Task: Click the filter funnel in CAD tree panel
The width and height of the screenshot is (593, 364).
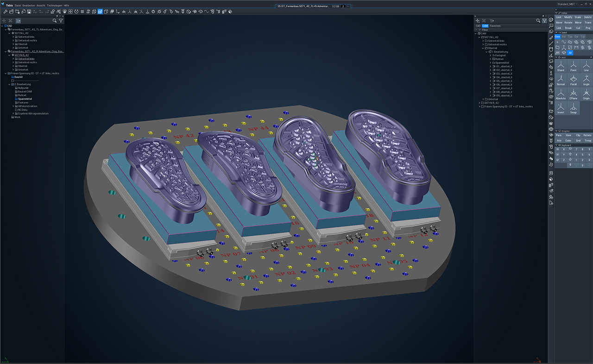Action: 61,21
